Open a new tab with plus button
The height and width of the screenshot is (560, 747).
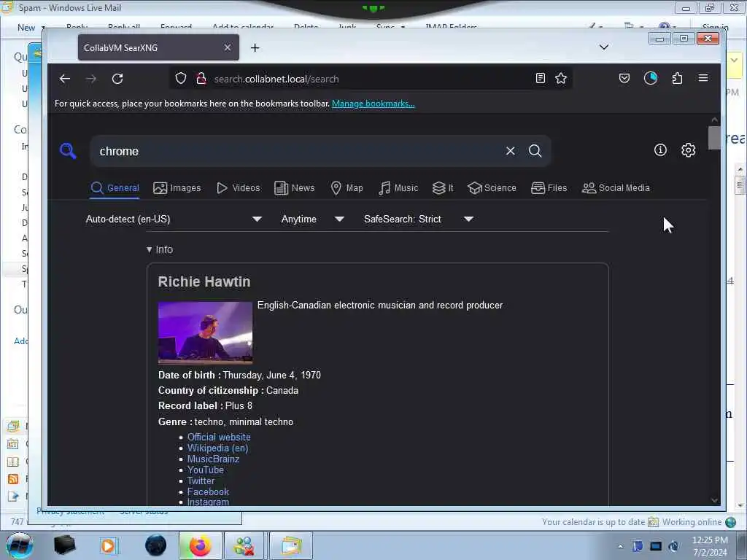coord(255,47)
